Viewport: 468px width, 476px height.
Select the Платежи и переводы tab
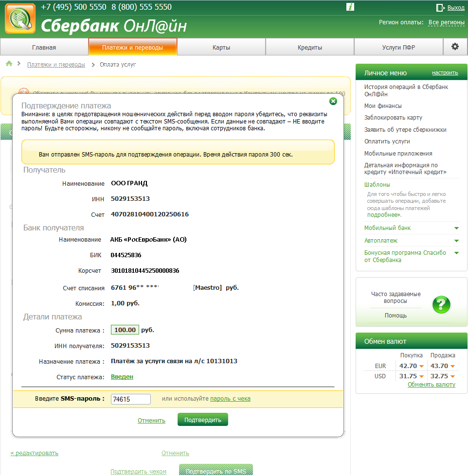tap(133, 47)
